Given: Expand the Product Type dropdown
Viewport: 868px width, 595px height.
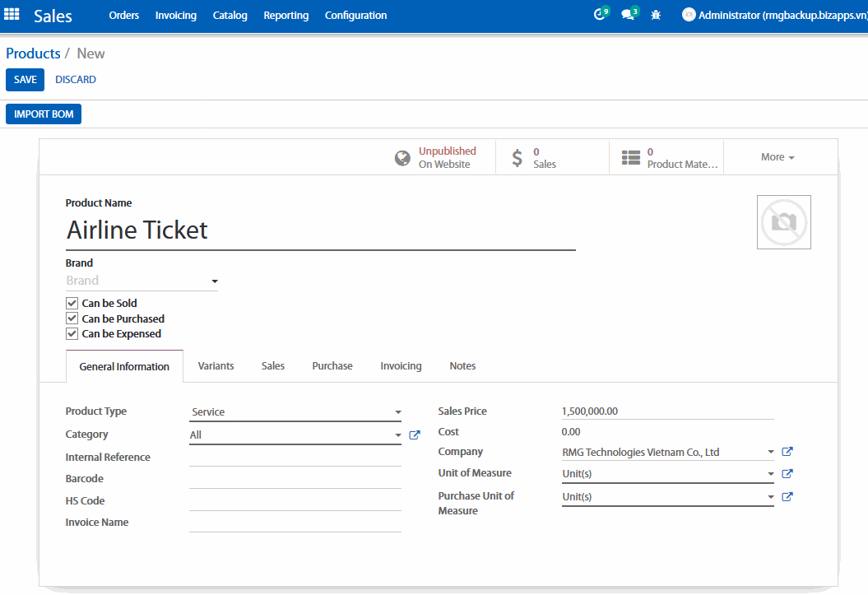Looking at the screenshot, I should coord(295,412).
